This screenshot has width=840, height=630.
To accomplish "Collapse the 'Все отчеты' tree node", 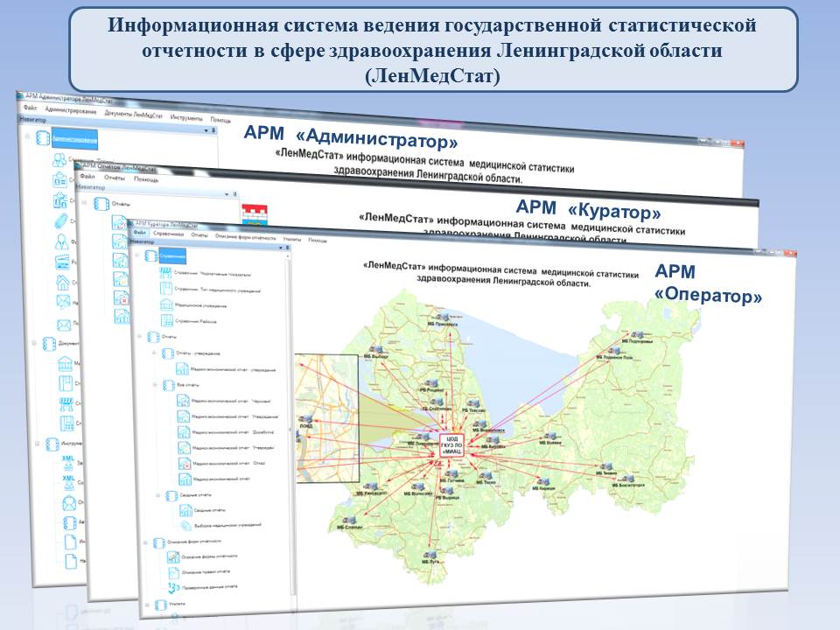I will tap(156, 385).
